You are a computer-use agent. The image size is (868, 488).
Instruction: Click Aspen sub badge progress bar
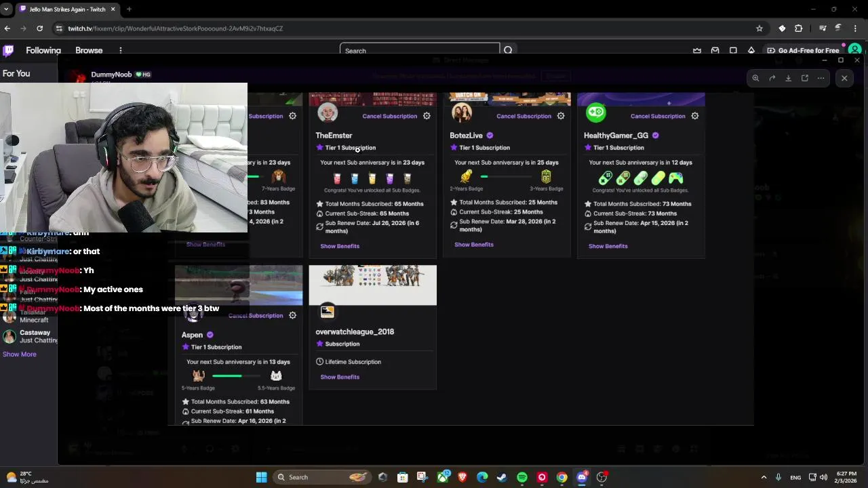point(237,375)
